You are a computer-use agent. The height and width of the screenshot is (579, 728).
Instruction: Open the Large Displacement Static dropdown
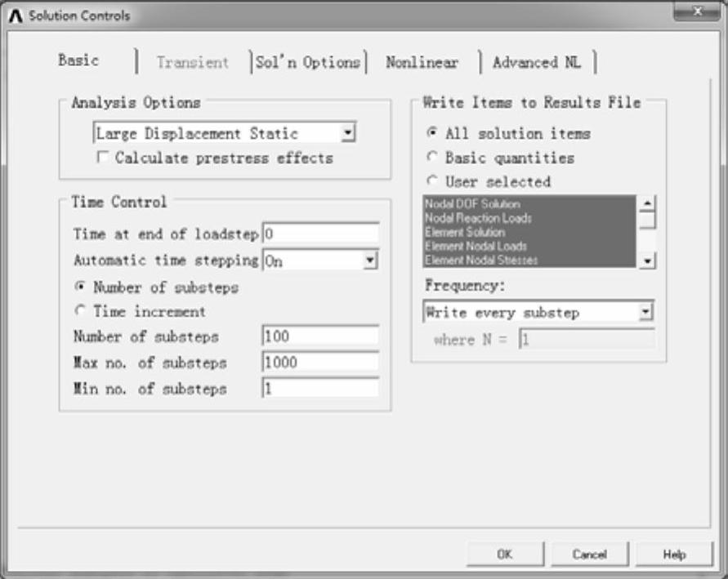point(347,133)
